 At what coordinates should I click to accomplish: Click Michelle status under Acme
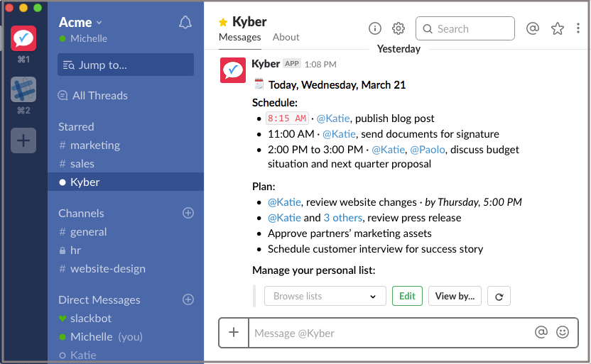[x=83, y=38]
